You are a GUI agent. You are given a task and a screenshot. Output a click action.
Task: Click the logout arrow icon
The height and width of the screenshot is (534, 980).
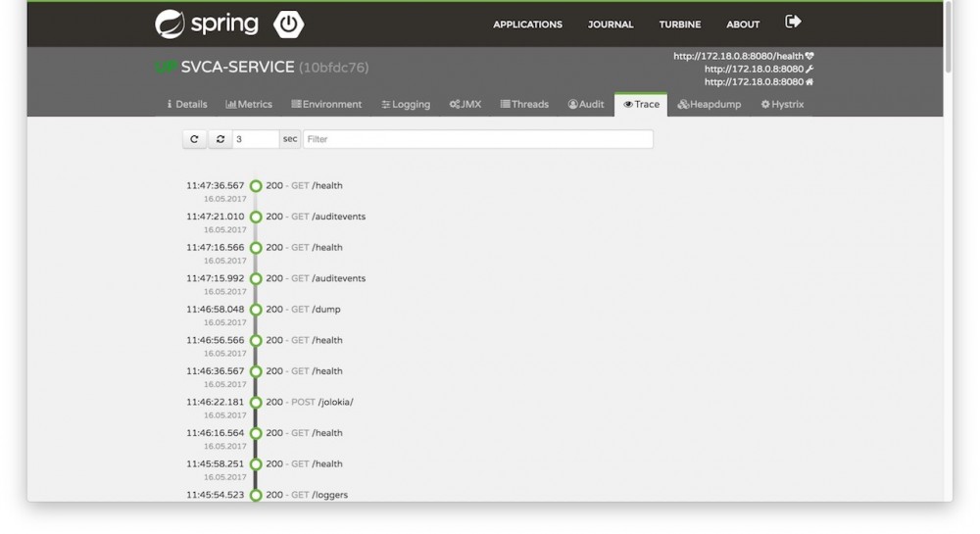793,22
